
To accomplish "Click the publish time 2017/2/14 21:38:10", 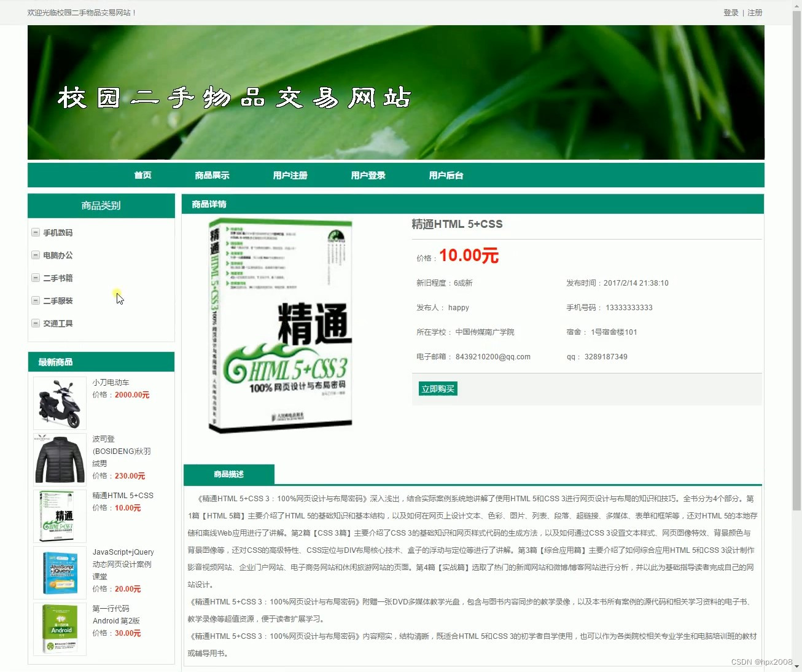I will [x=636, y=283].
